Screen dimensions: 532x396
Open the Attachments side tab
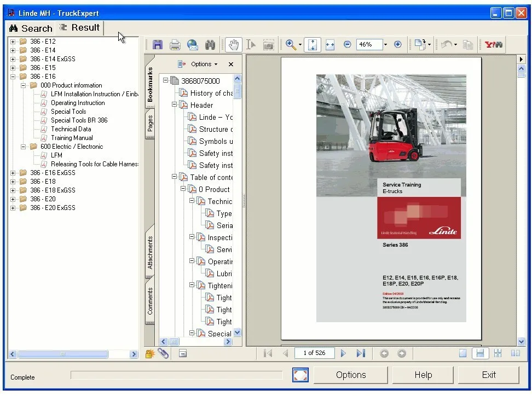[x=149, y=253]
